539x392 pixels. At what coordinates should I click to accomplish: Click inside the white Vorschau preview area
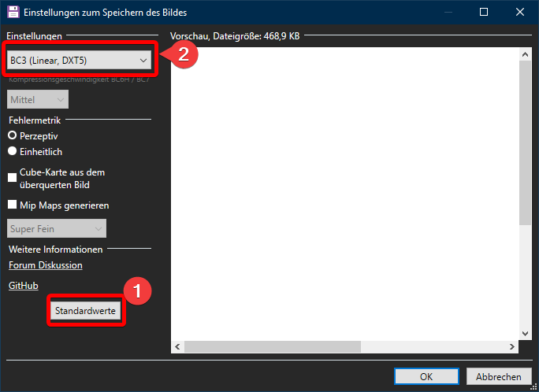coord(344,193)
